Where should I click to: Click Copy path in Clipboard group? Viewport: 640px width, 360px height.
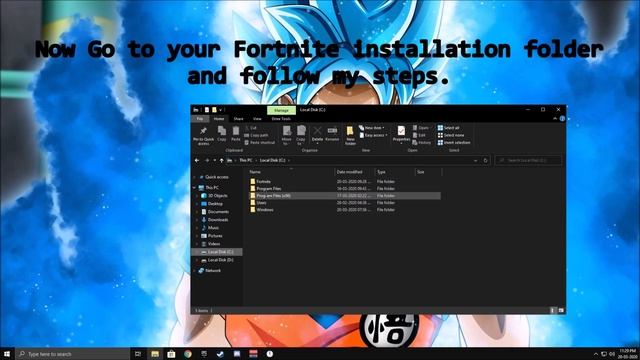click(x=256, y=135)
